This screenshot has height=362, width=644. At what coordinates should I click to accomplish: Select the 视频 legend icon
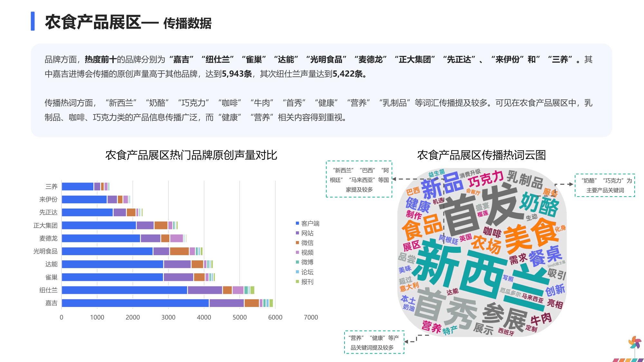[x=297, y=252]
